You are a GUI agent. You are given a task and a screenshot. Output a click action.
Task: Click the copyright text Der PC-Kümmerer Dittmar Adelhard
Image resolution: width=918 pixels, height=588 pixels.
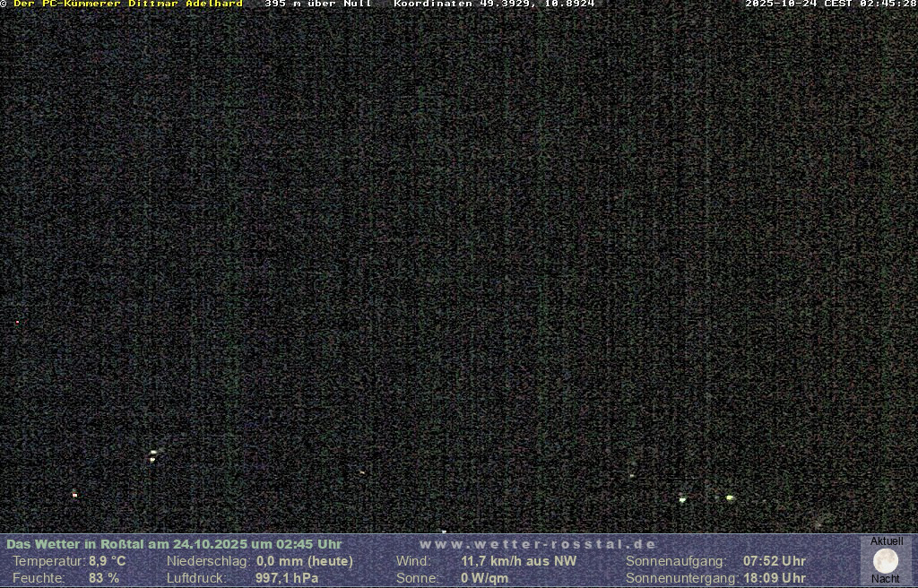[127, 4]
